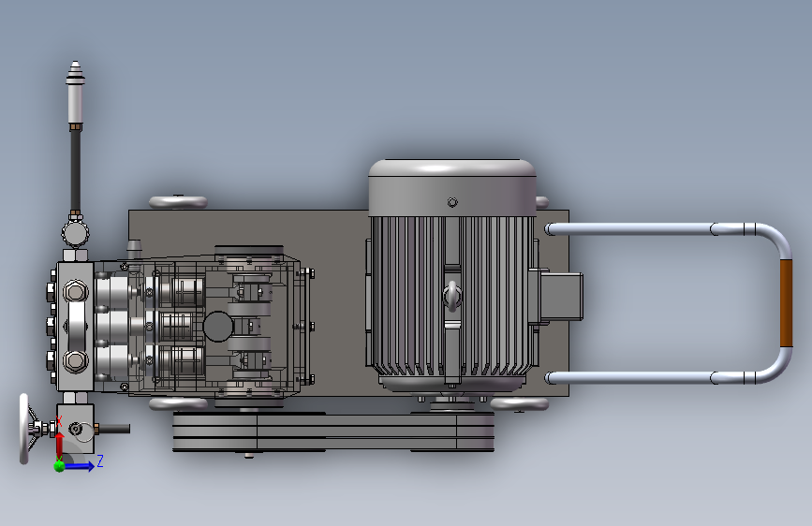Select the top hex nut on the pump head
The image size is (812, 526).
click(75, 291)
